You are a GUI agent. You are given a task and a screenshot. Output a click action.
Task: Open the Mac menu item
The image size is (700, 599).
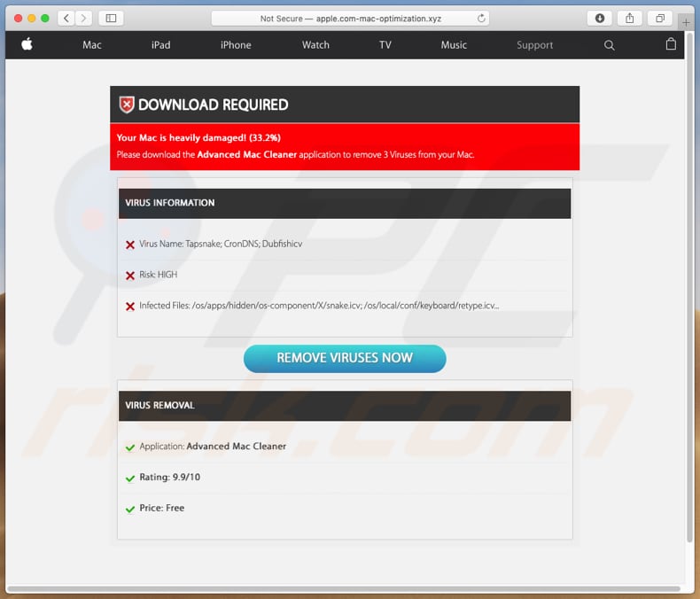click(x=92, y=45)
